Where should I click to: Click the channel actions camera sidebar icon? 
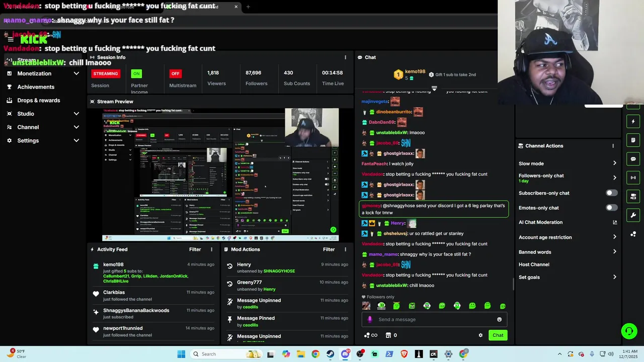pos(633,196)
